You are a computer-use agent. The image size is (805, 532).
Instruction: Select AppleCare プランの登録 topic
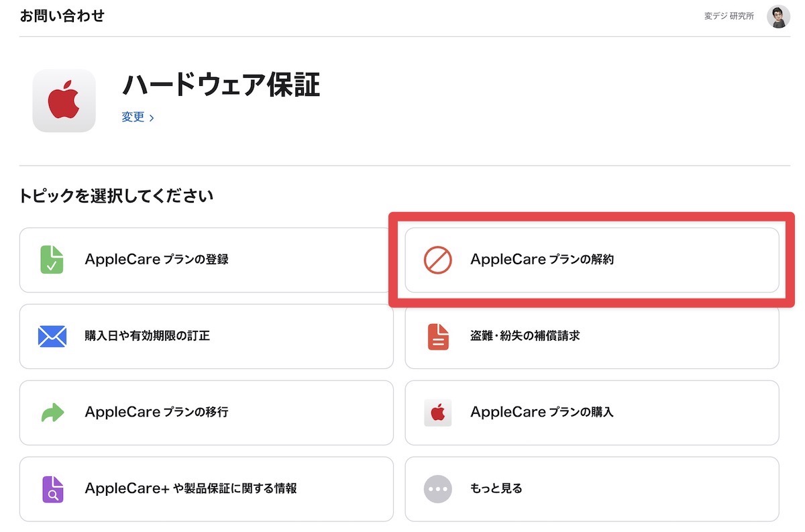[207, 260]
